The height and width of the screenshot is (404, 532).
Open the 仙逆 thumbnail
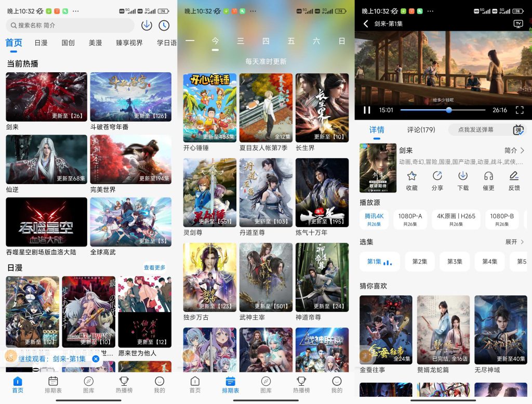click(x=46, y=160)
